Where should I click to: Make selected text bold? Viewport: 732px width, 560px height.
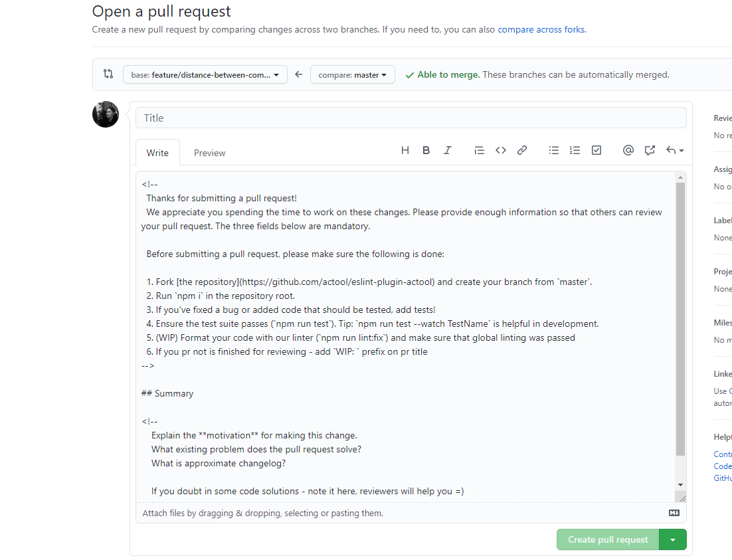[x=426, y=150]
